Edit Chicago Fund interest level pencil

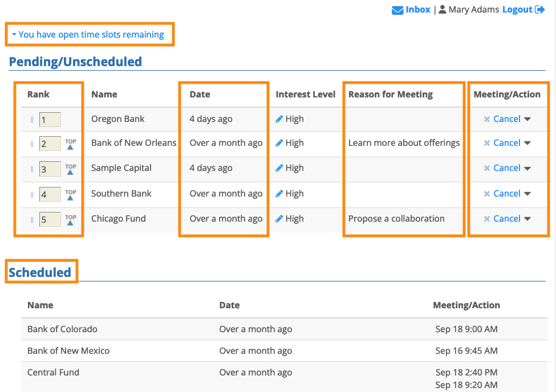[x=279, y=219]
